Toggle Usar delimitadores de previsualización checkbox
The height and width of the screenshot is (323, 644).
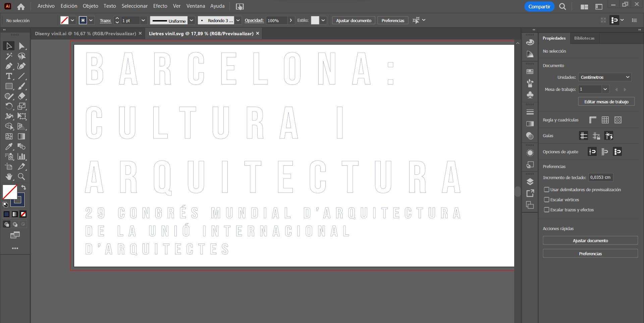pos(546,190)
